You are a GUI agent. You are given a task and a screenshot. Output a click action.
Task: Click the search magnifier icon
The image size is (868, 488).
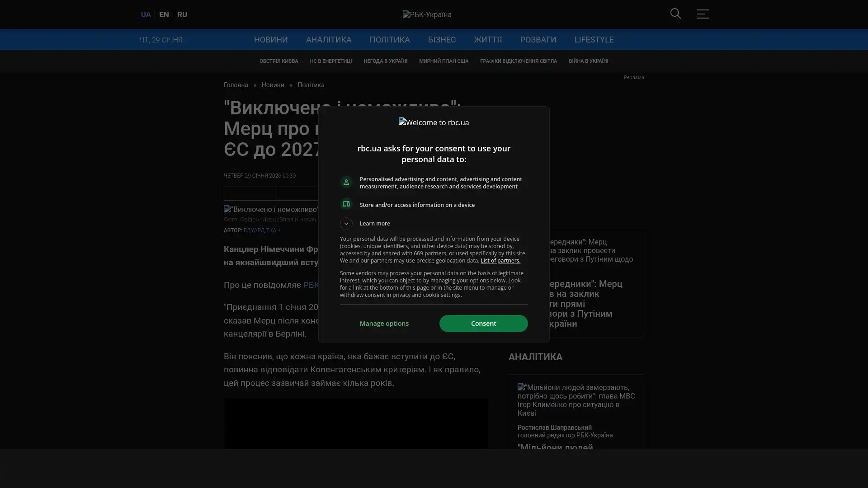coord(675,14)
